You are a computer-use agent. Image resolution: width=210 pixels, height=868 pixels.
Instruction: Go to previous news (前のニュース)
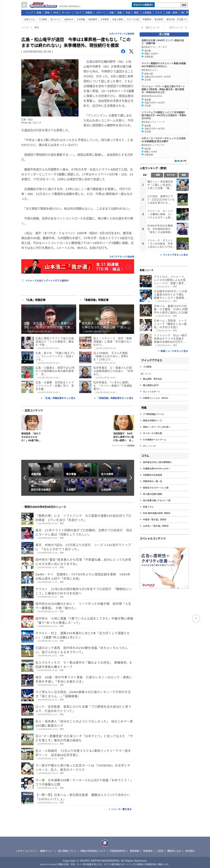pos(151,27)
